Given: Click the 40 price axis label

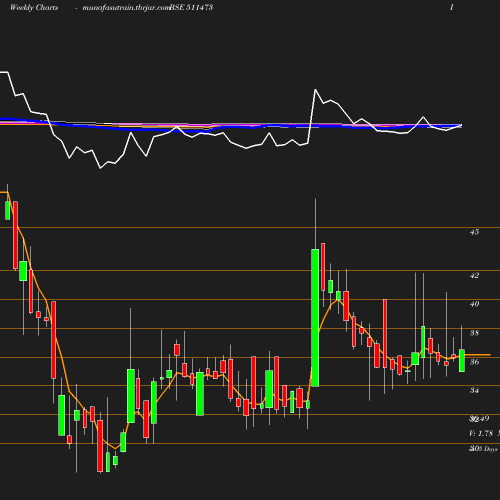Looking at the screenshot, I should pyautogui.click(x=474, y=304).
